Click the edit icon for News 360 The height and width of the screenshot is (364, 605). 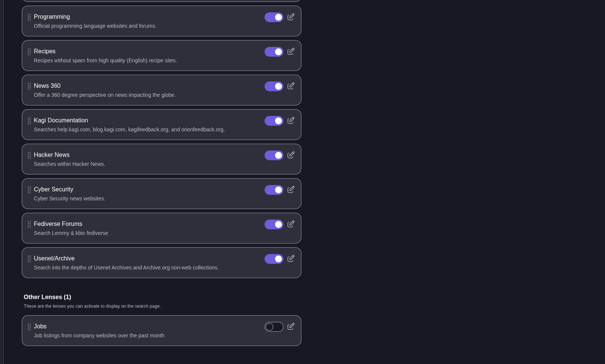(291, 86)
